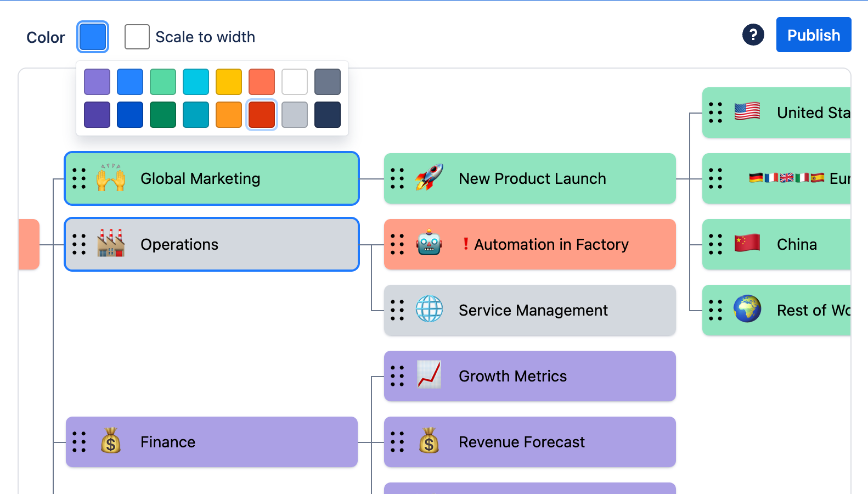Viewport: 868px width, 494px height.
Task: Select the Automation in Factory text
Action: click(x=551, y=244)
